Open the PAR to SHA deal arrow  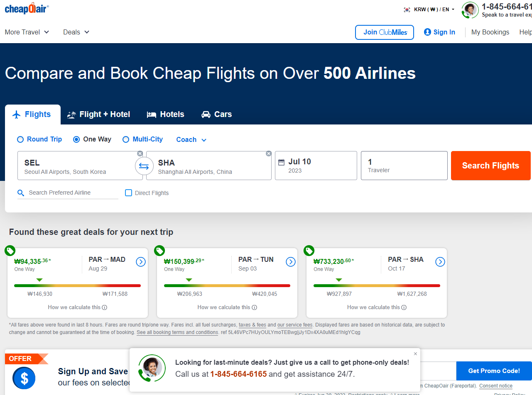[x=440, y=262]
